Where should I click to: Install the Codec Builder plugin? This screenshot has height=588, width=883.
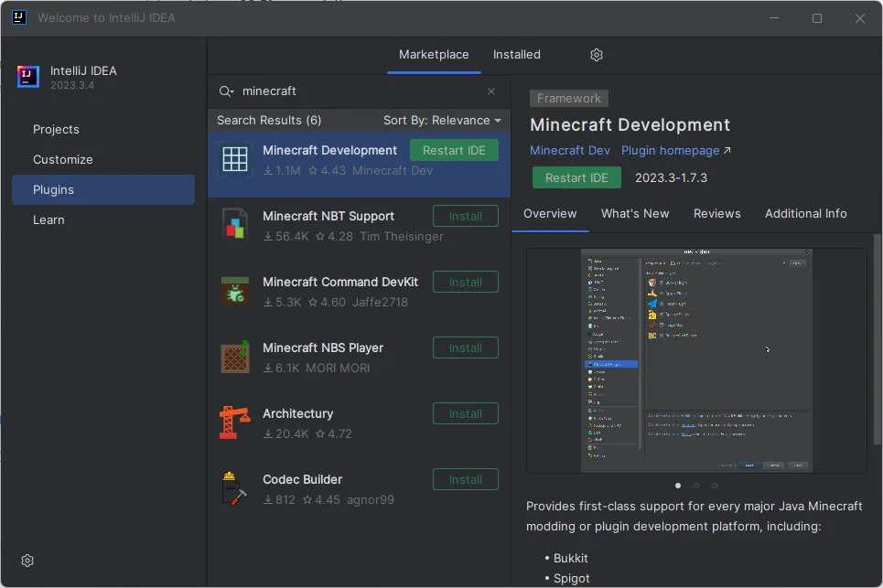465,479
